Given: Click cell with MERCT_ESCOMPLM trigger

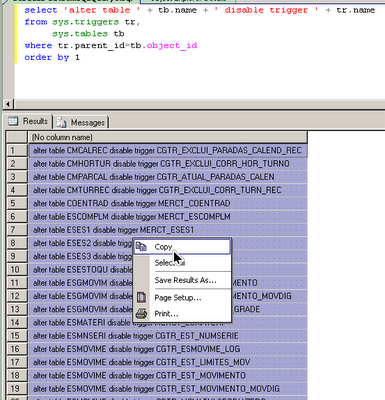Looking at the screenshot, I should coord(168,217).
